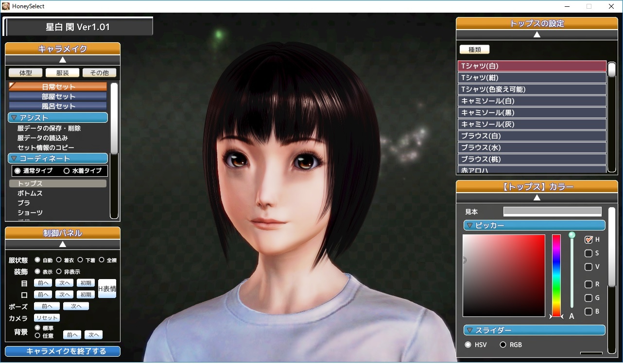Select ブラウス(桃) from the tops list
Screen dimensions: 623x364
tap(532, 159)
